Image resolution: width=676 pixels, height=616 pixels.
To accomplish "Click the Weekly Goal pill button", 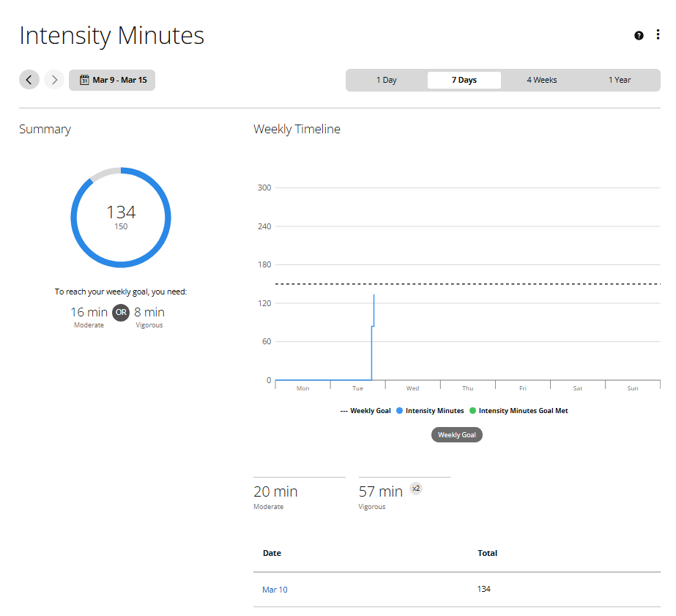I will click(x=457, y=435).
